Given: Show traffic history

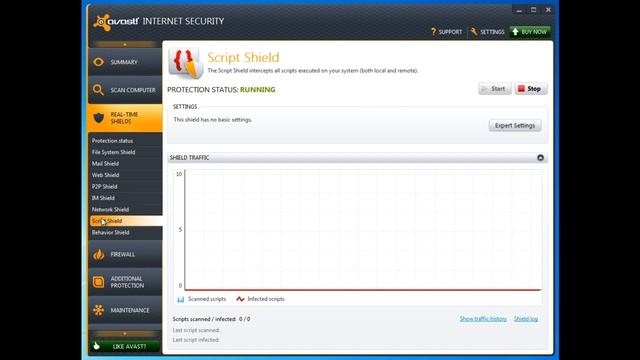Looking at the screenshot, I should tap(483, 319).
